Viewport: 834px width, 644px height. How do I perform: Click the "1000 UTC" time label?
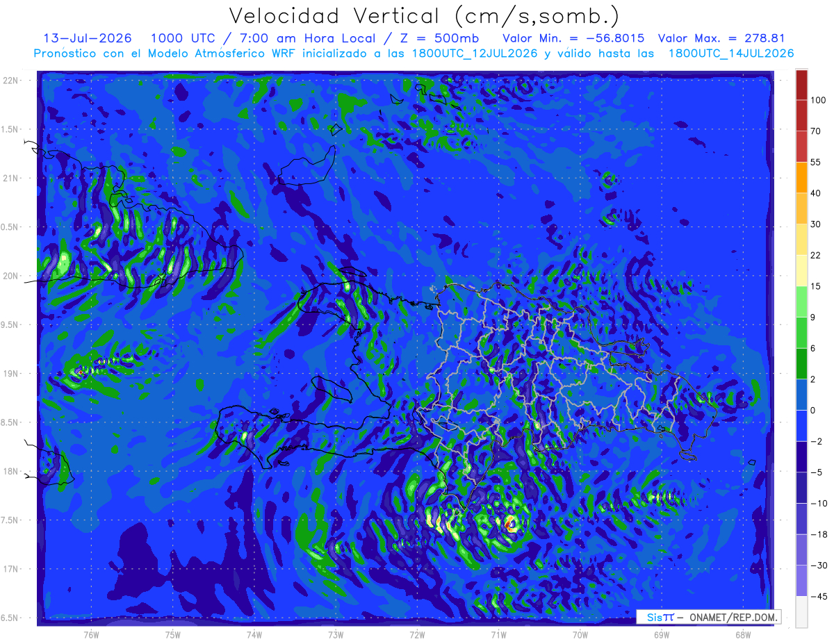(183, 38)
